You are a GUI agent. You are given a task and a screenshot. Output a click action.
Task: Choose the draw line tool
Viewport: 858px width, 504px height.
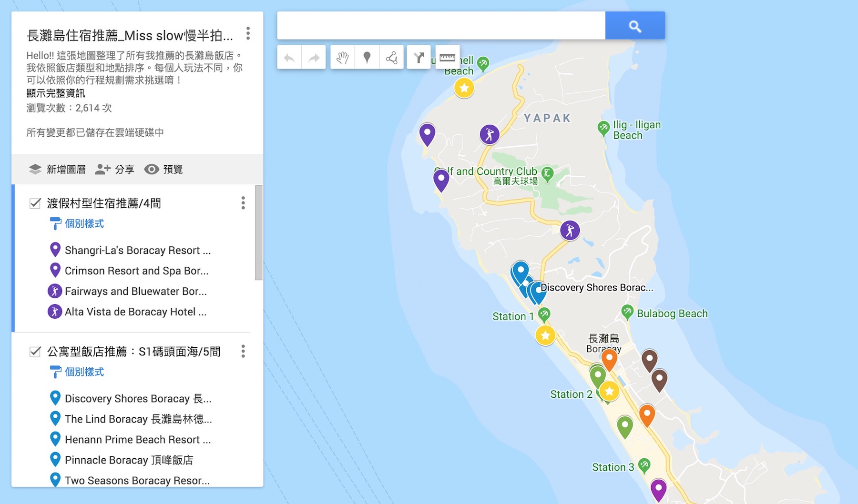391,58
